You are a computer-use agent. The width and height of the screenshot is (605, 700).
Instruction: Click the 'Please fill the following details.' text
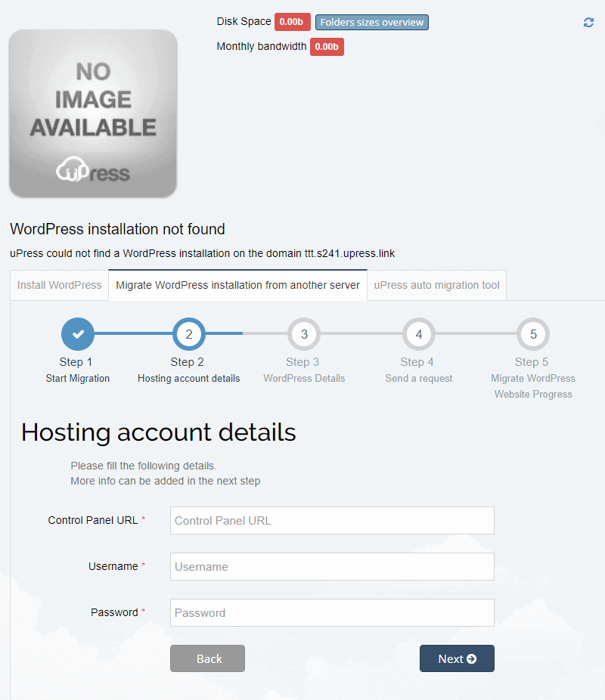(x=144, y=466)
